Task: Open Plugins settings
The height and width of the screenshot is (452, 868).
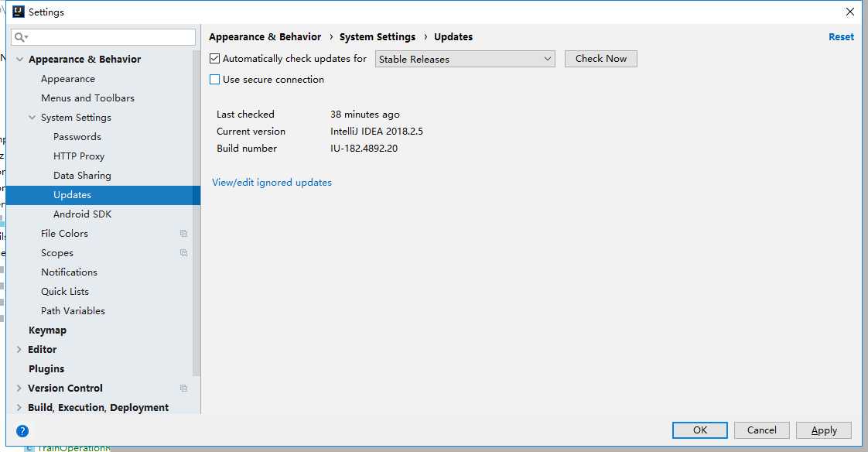Action: (x=46, y=369)
